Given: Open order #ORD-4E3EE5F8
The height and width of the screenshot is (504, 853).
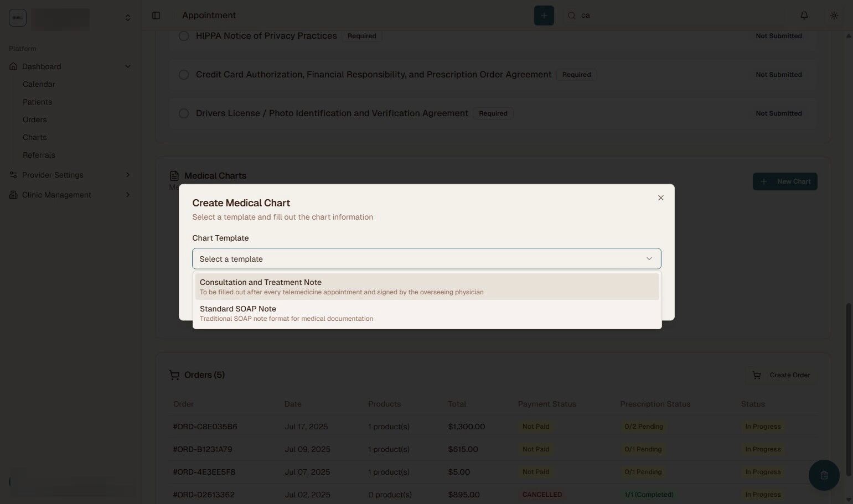Looking at the screenshot, I should pos(204,472).
